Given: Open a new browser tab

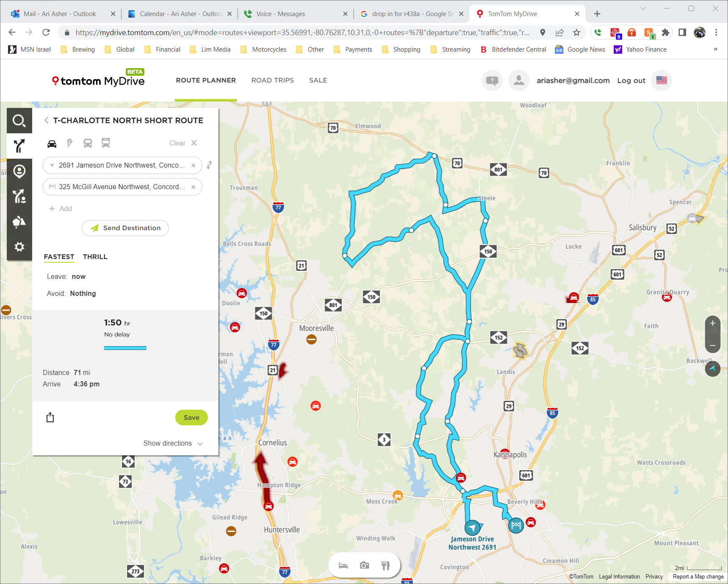Looking at the screenshot, I should [597, 14].
